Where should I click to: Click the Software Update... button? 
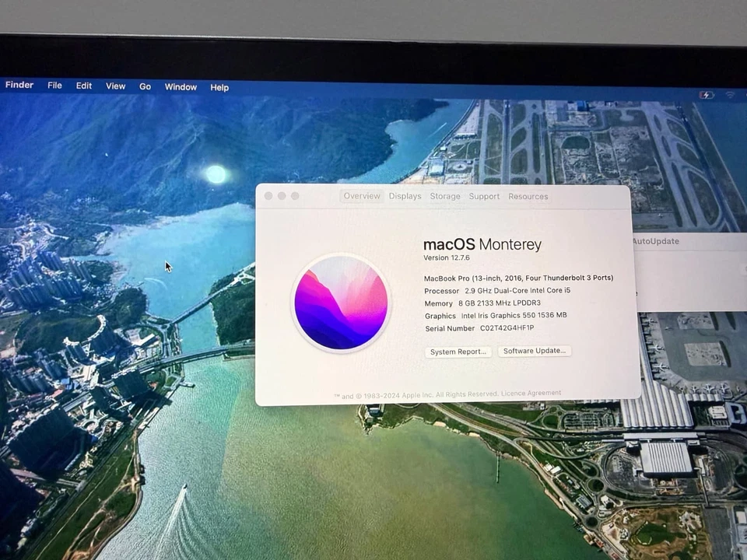point(535,351)
